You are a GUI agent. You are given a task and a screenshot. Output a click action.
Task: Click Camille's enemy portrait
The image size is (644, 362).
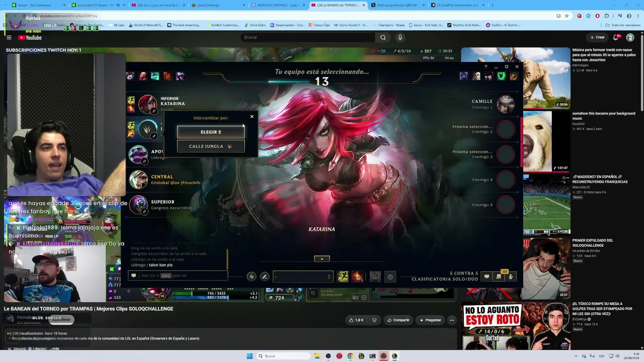pos(506,104)
